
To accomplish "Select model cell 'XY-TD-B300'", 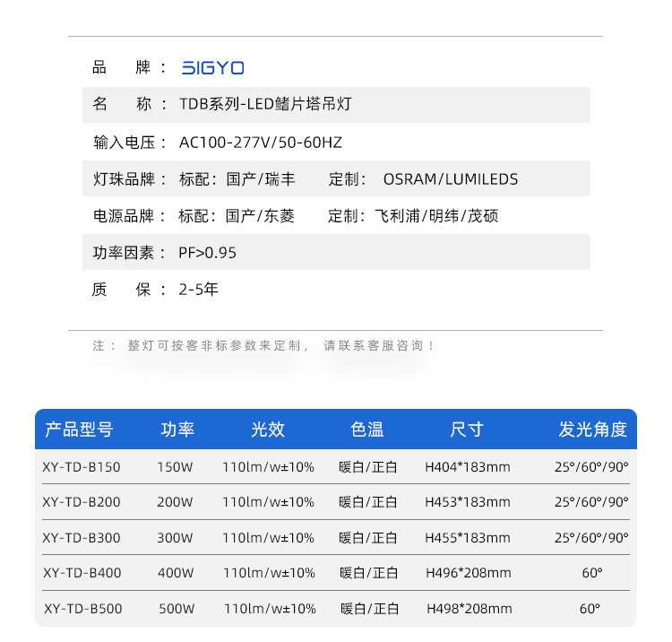I will click(x=82, y=537).
